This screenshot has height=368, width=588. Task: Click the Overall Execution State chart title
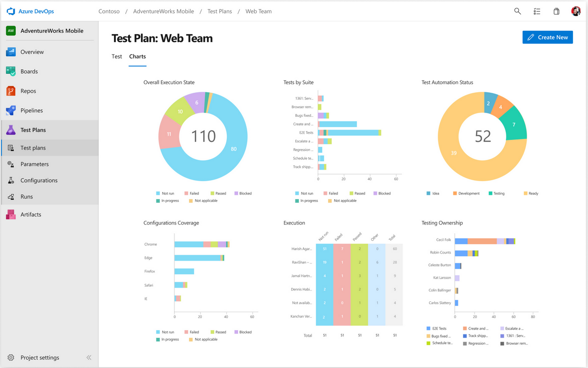pos(169,82)
